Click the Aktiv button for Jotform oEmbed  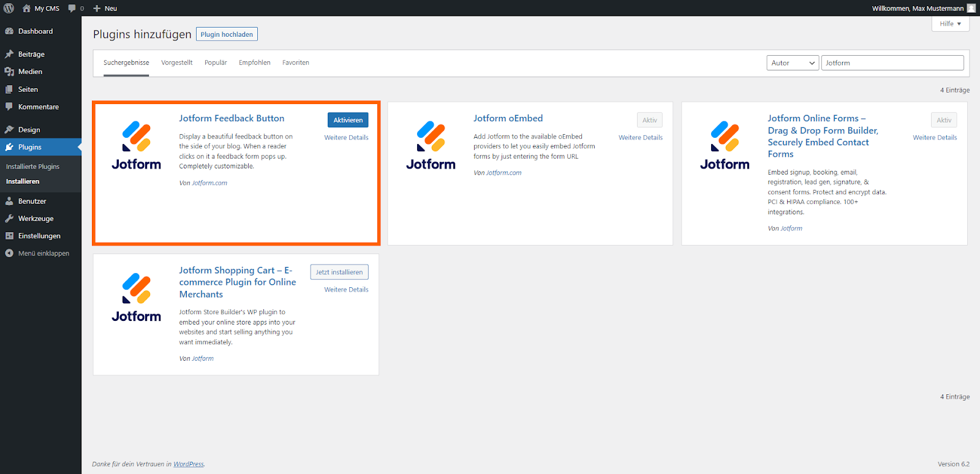tap(650, 120)
